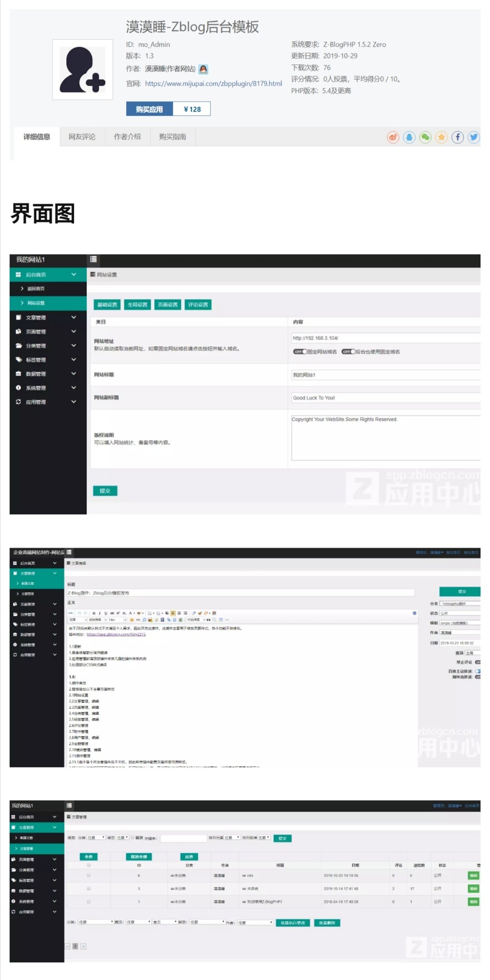Click the 文章管理 icon in site settings screenshot
This screenshot has width=490, height=980.
click(x=18, y=317)
